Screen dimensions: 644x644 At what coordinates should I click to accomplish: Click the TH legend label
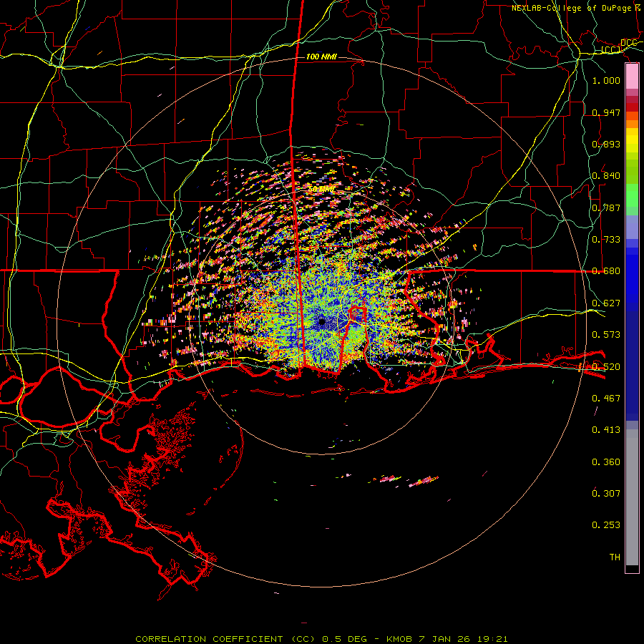coord(615,557)
